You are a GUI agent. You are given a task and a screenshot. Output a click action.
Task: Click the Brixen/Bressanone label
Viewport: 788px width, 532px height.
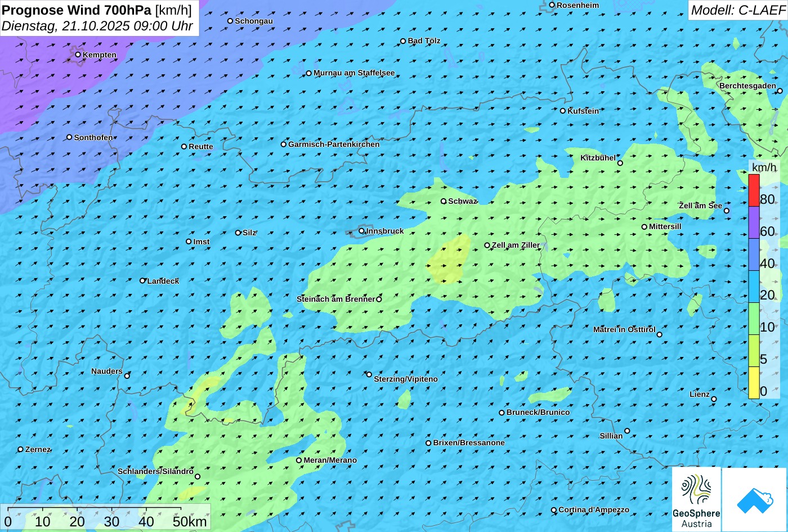[469, 442]
